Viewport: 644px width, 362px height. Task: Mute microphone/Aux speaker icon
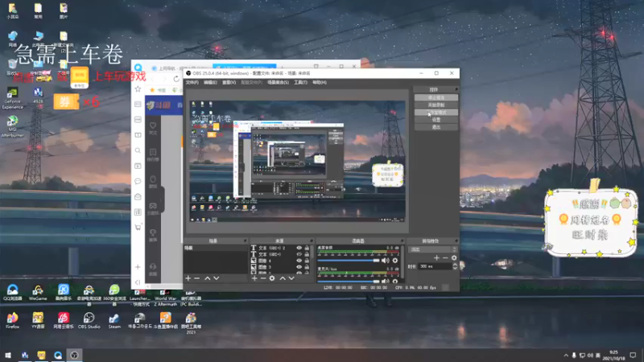[x=385, y=281]
